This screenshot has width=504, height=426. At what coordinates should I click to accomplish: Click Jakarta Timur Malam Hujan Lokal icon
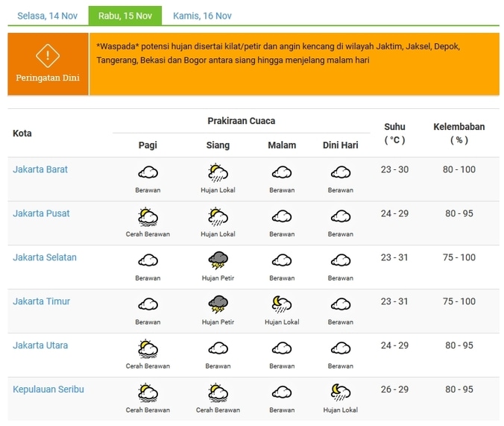click(282, 304)
